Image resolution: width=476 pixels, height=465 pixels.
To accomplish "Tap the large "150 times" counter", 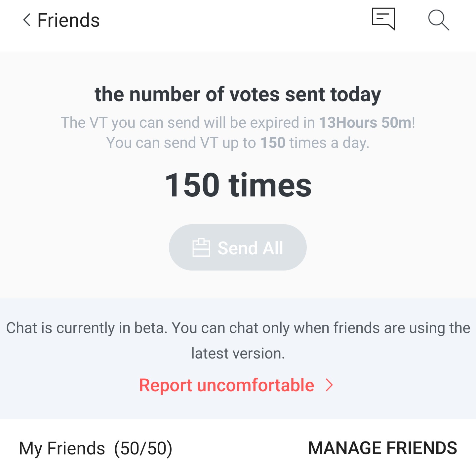I will point(238,185).
